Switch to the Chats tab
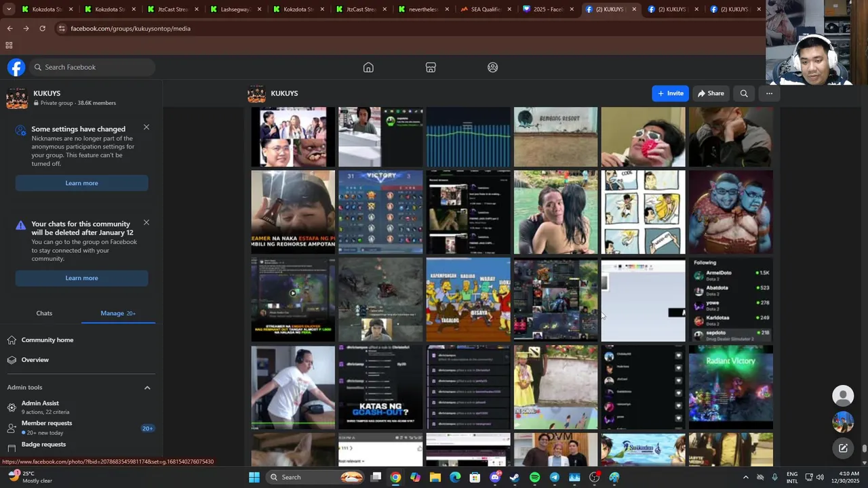Screen dimensions: 868x488 point(44,313)
